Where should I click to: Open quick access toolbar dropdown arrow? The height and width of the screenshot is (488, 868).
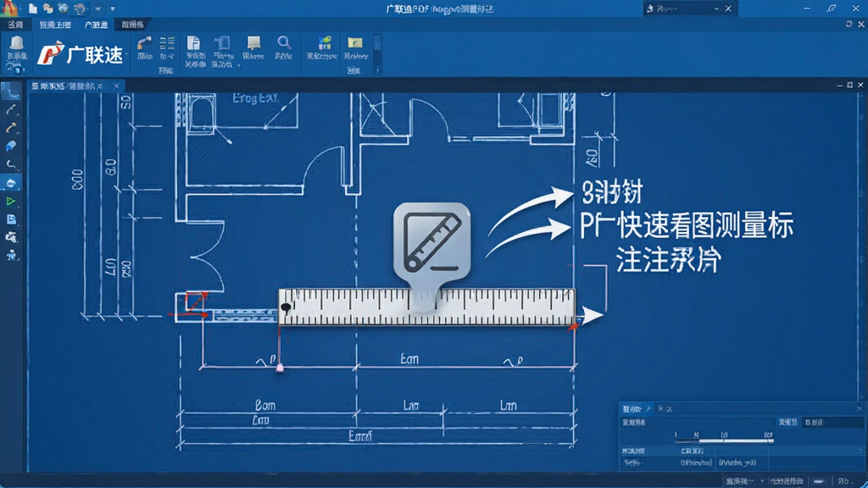[x=113, y=8]
